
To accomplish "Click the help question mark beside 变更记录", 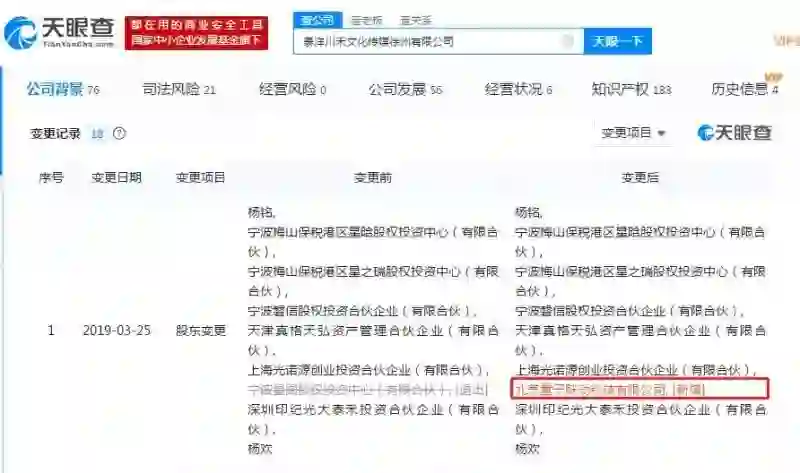I will coord(119,134).
